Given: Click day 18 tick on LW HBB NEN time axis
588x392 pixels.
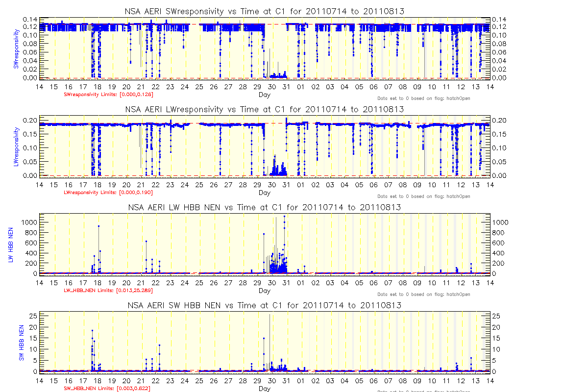Looking at the screenshot, I should (x=98, y=283).
